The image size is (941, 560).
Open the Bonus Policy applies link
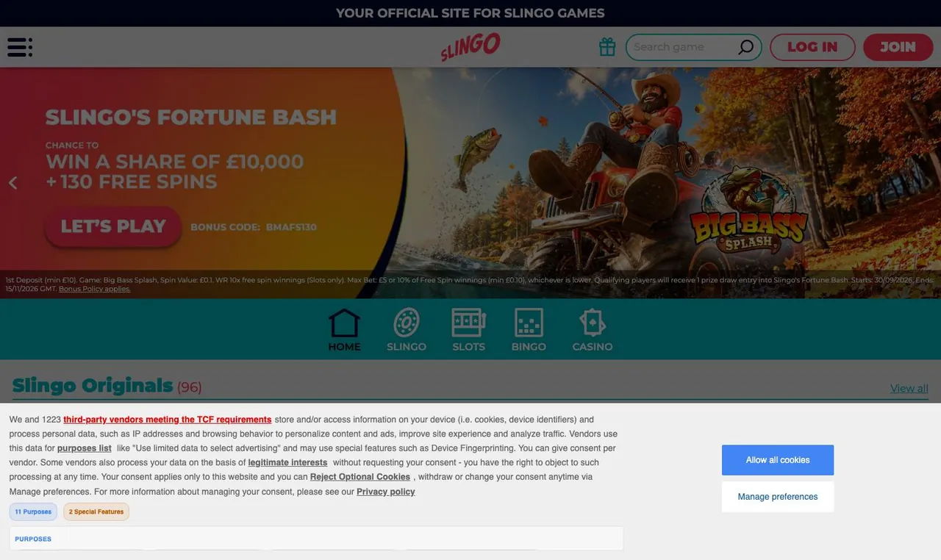pos(95,289)
